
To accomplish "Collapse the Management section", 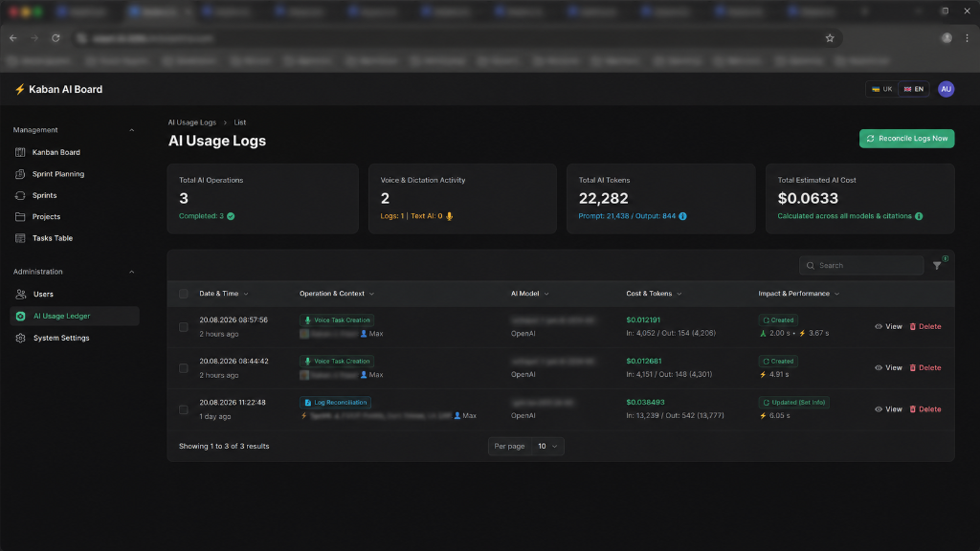I will (131, 130).
